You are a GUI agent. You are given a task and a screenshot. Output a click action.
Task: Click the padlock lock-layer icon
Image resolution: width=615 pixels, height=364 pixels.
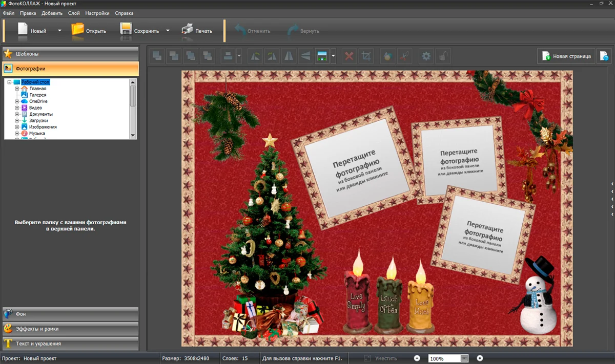click(x=442, y=56)
